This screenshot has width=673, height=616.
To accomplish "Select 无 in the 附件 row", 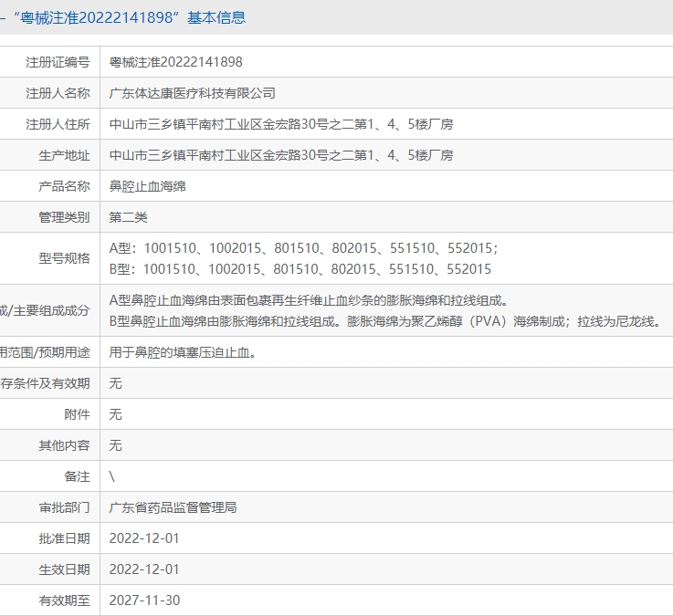I will [x=115, y=414].
